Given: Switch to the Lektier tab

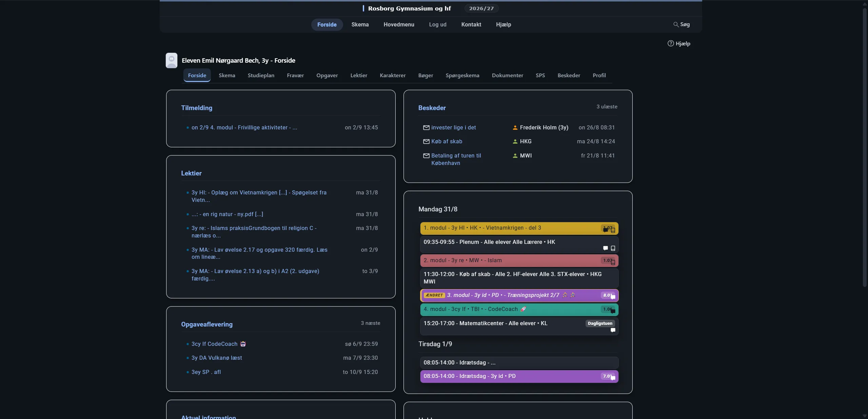Looking at the screenshot, I should coord(359,75).
